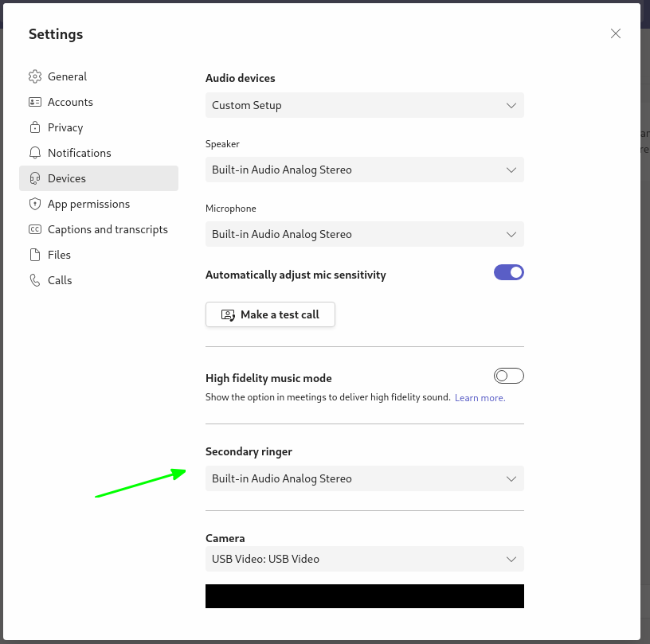This screenshot has width=650, height=644.
Task: Open Captions and transcripts settings
Action: point(99,229)
